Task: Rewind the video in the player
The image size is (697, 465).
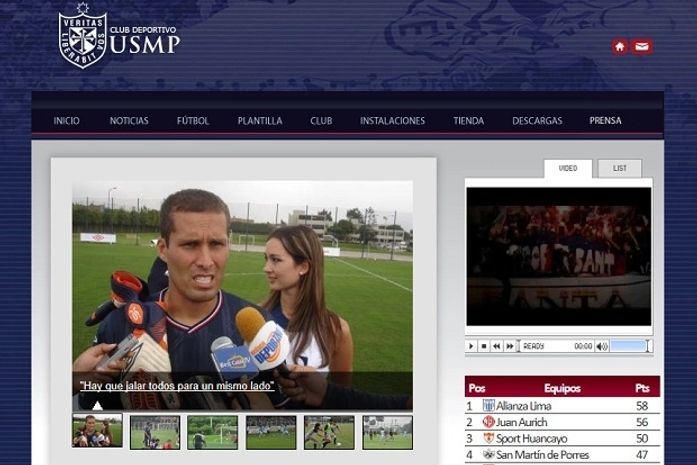Action: pyautogui.click(x=497, y=346)
